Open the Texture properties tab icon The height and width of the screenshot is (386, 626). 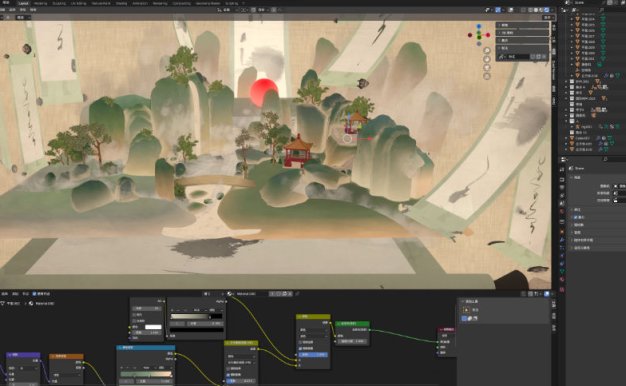coord(562,289)
